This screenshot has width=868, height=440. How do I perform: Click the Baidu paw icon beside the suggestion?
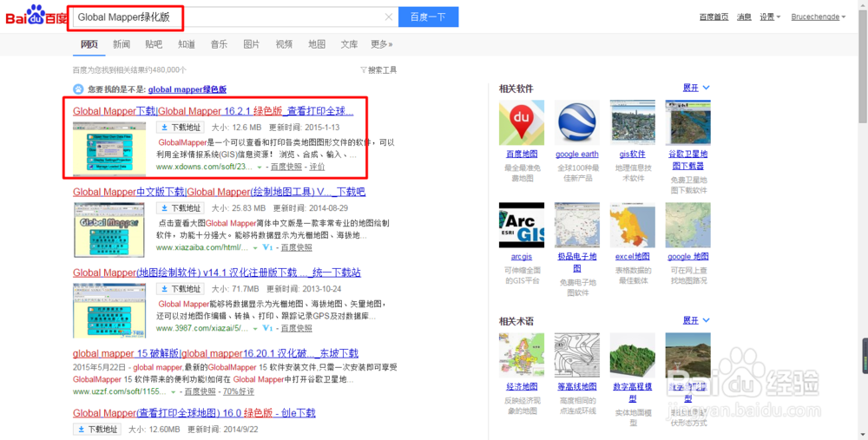[78, 89]
